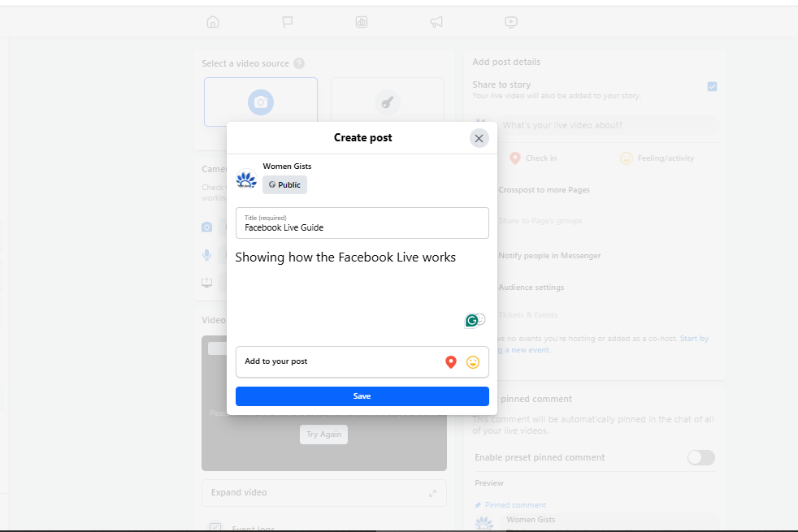Toggle the Share to story checkbox
The image size is (798, 532).
pos(712,86)
